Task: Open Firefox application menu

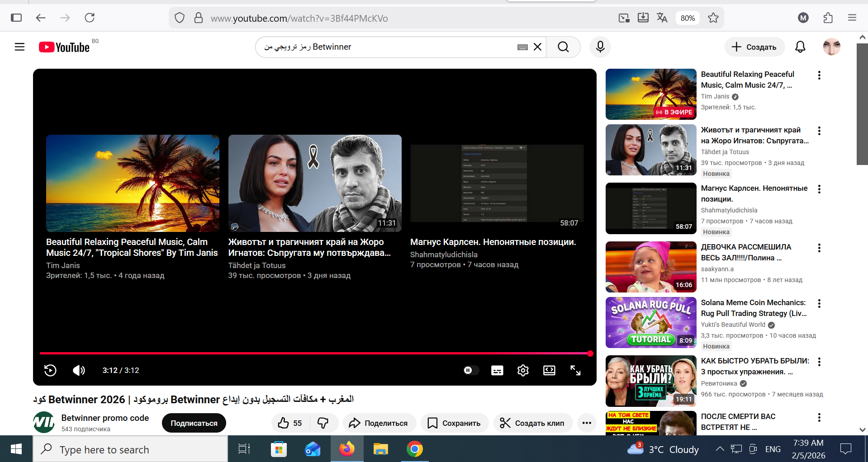Action: pyautogui.click(x=852, y=18)
